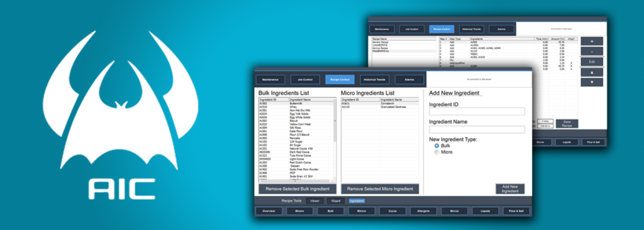Select the Egg Yolk Solids row
The image size is (644, 230).
tap(296, 114)
